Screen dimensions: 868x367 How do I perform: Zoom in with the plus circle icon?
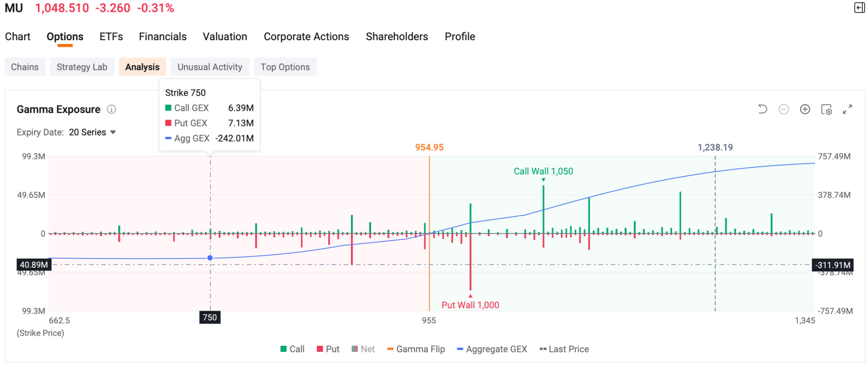[805, 109]
